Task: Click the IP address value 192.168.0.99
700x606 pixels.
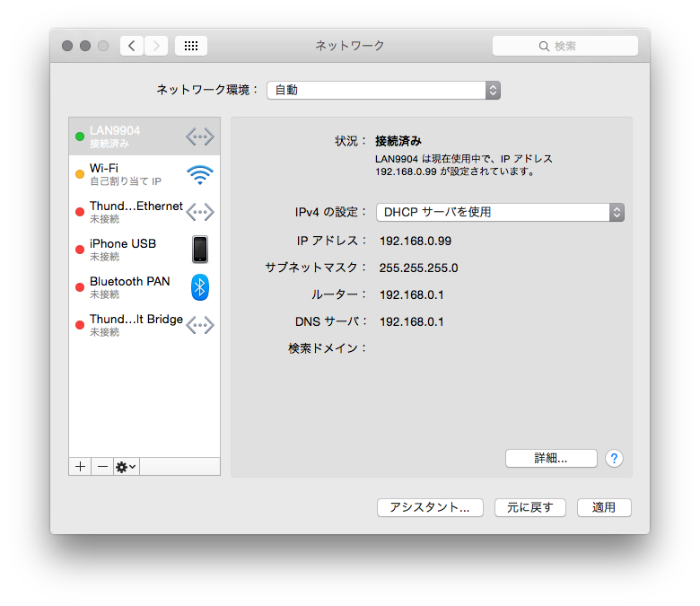Action: [416, 242]
